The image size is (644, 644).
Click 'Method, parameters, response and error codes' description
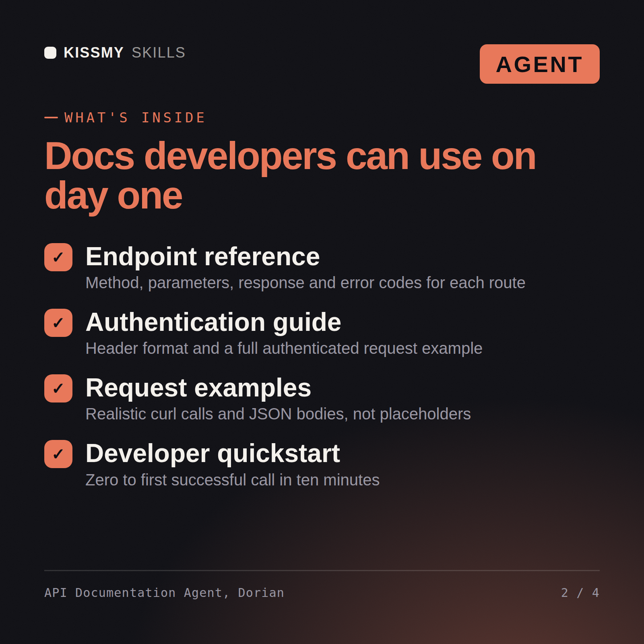pos(305,283)
